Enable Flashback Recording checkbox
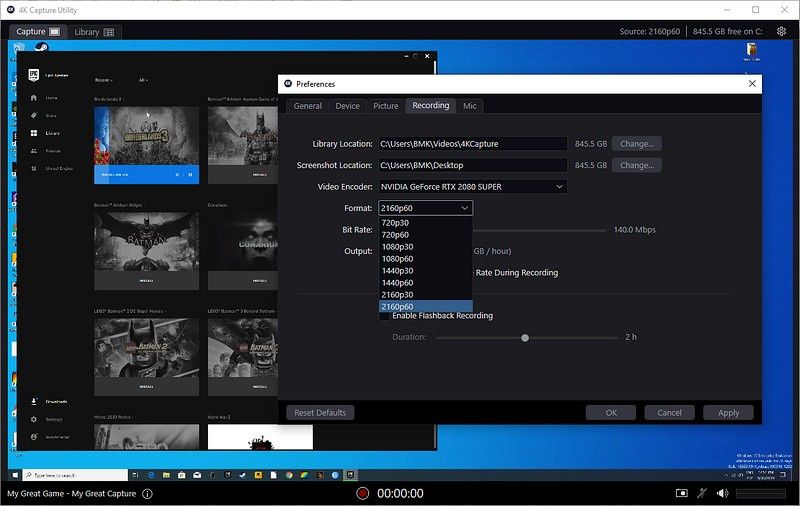 click(384, 316)
